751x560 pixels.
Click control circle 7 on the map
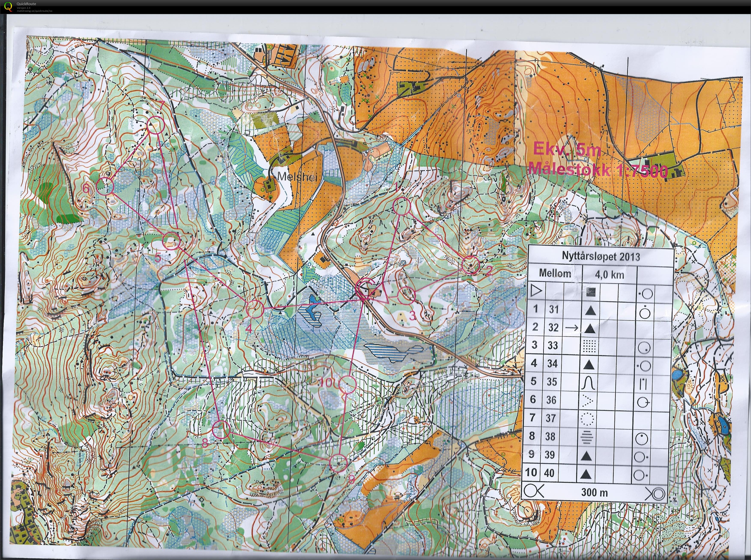(x=156, y=125)
